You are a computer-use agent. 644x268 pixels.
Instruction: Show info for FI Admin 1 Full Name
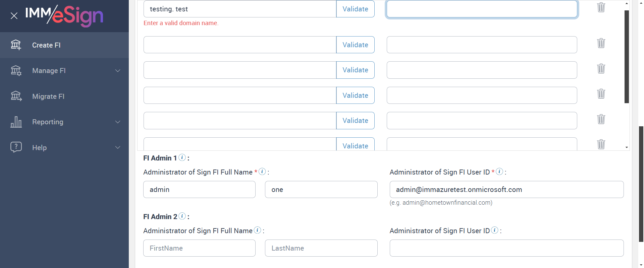tap(262, 172)
